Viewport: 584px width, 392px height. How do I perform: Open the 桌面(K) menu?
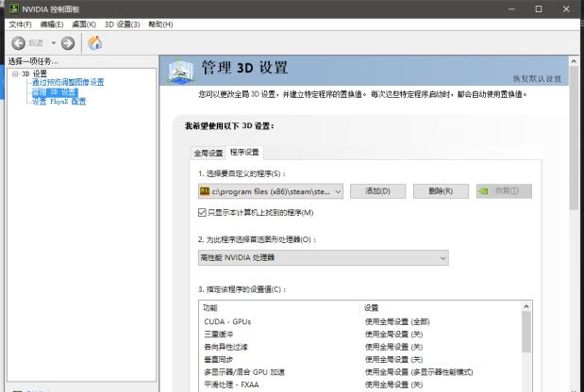point(84,24)
